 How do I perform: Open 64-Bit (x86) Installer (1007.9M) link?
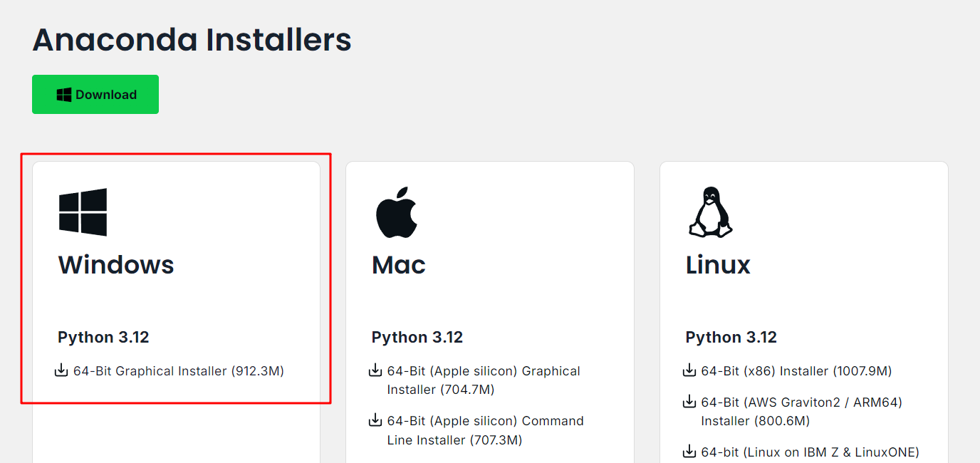(796, 371)
